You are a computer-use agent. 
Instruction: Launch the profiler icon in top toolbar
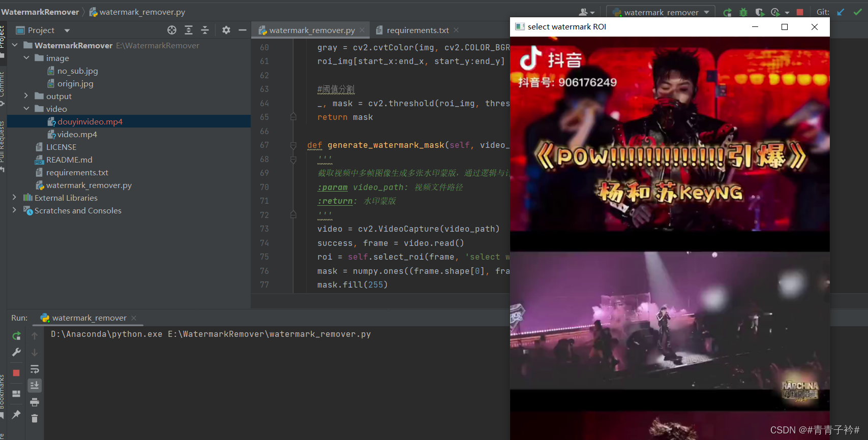click(x=775, y=12)
